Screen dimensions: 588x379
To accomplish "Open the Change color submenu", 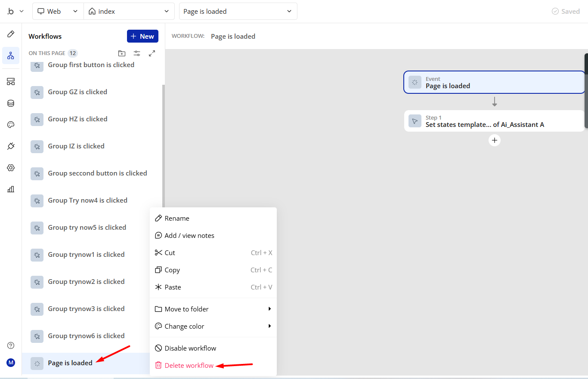I will [x=213, y=326].
